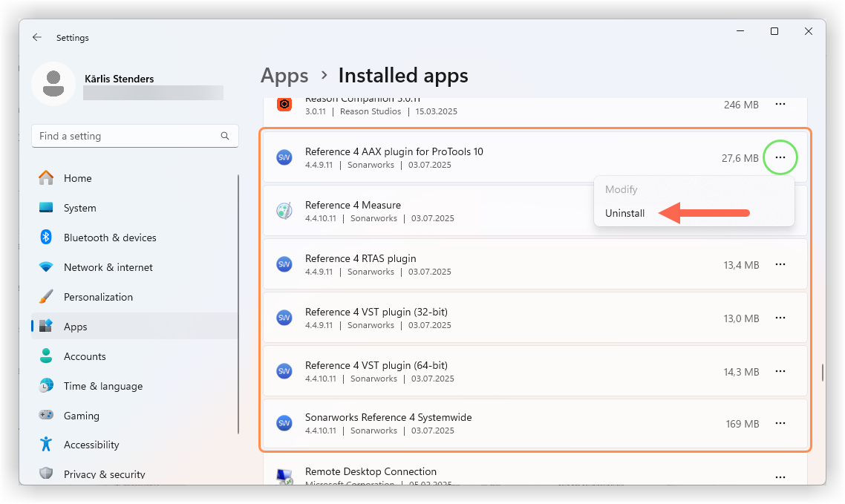This screenshot has height=504, width=845.
Task: Click the Reference 4 VST 64-bit icon
Action: click(x=284, y=371)
